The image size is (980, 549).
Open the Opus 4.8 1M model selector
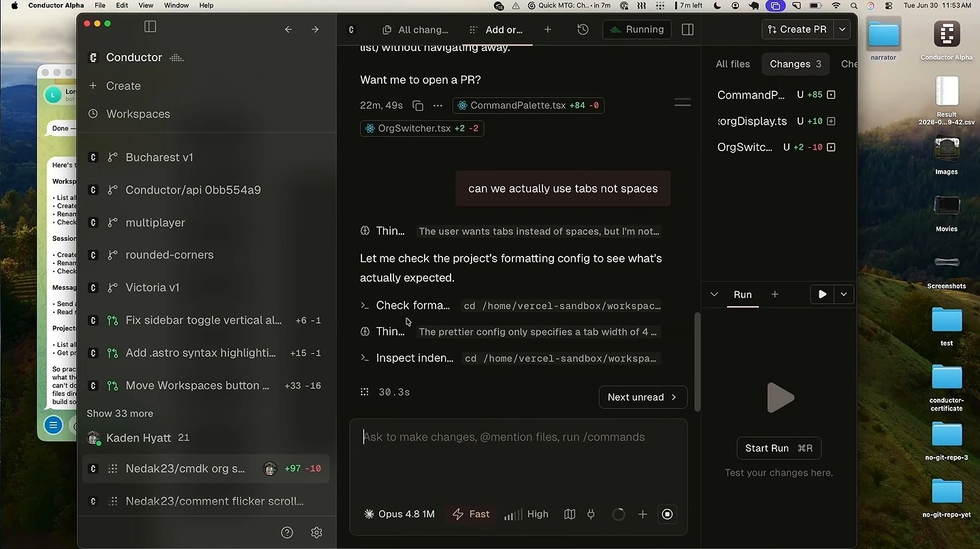[x=399, y=514]
